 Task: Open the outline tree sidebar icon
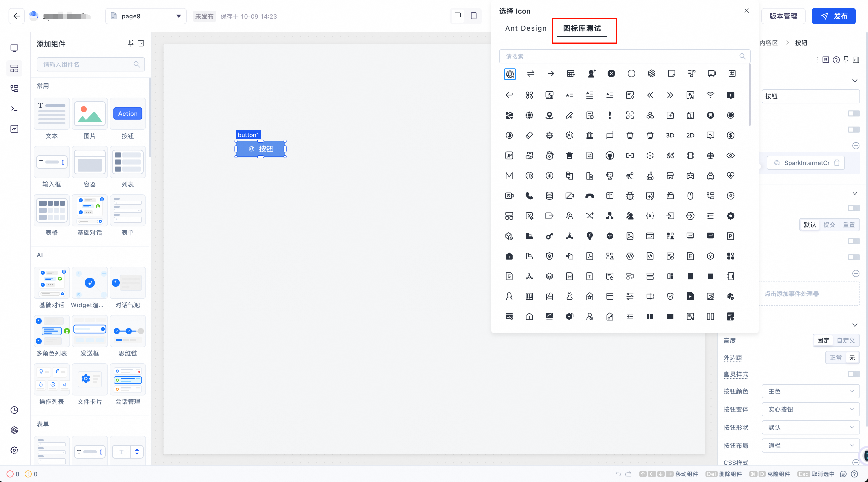click(x=14, y=89)
